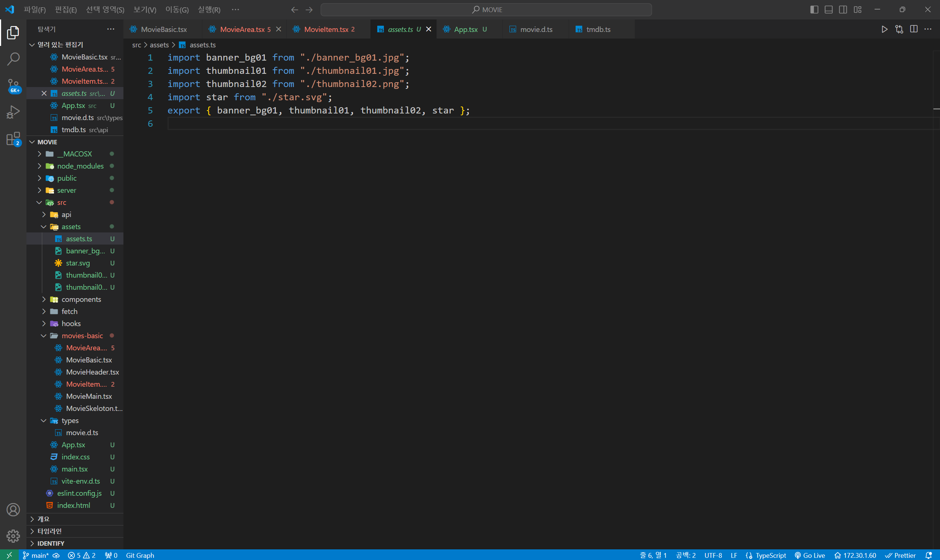Expand the 타임라인 section
The height and width of the screenshot is (560, 940).
click(49, 531)
